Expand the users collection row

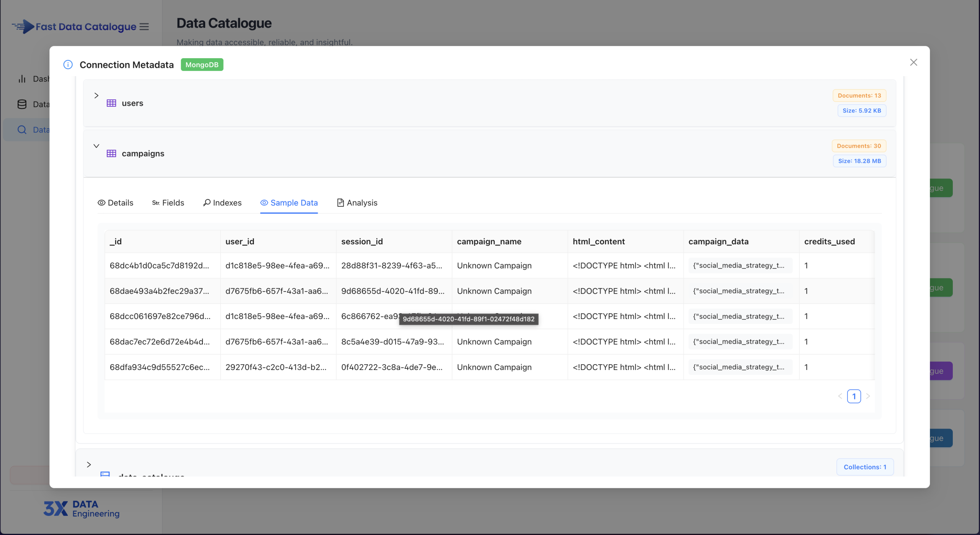(x=96, y=95)
